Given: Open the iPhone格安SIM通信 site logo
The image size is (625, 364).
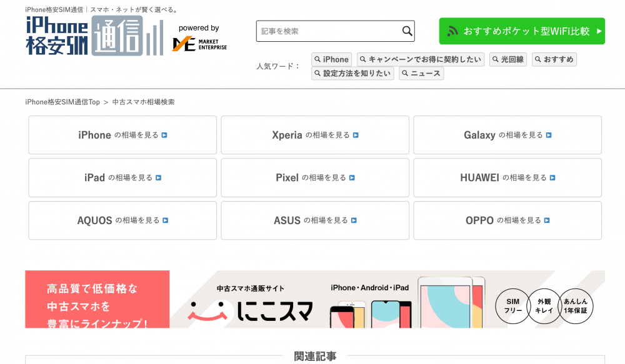Looking at the screenshot, I should point(95,36).
